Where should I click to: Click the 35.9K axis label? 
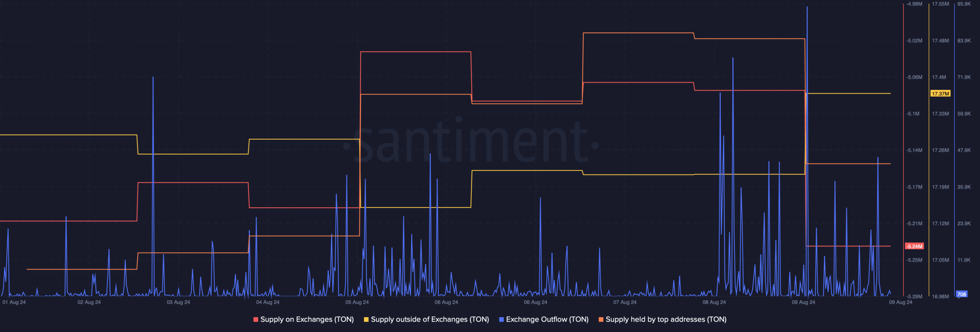[964, 187]
